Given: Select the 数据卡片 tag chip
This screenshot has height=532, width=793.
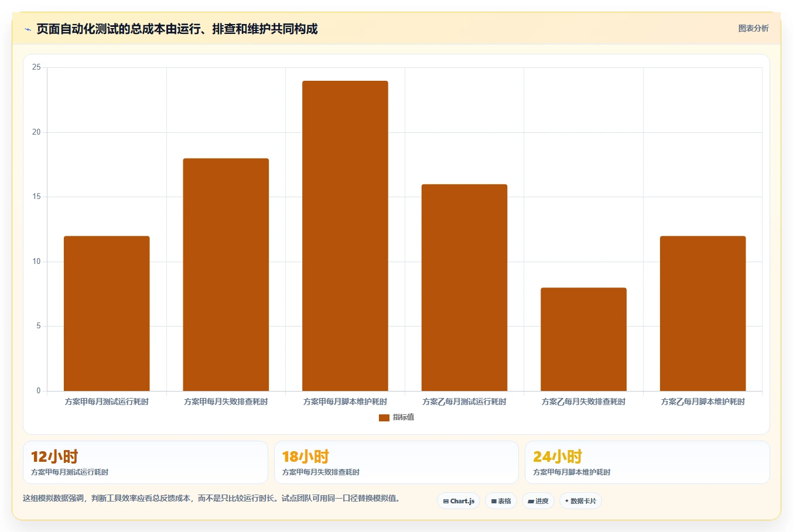Looking at the screenshot, I should coord(580,501).
